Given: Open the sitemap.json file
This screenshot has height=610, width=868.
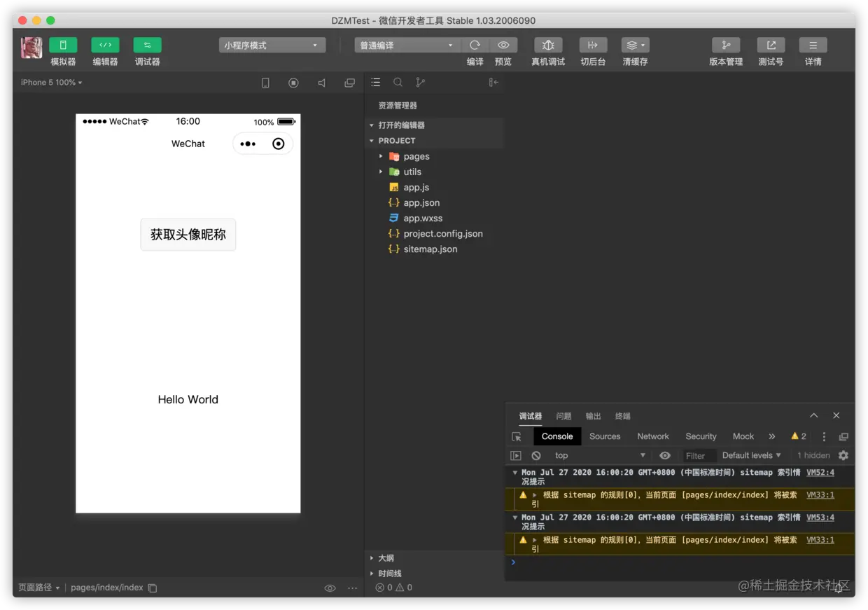Looking at the screenshot, I should [434, 249].
